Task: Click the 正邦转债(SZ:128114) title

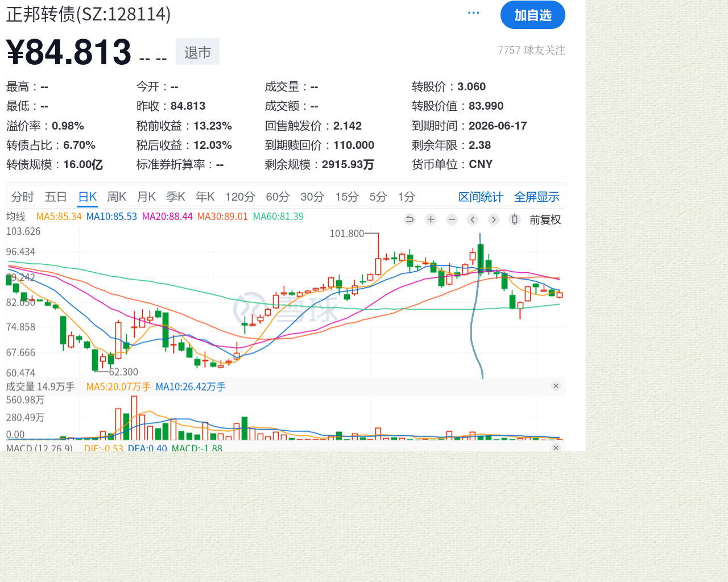Action: (88, 14)
